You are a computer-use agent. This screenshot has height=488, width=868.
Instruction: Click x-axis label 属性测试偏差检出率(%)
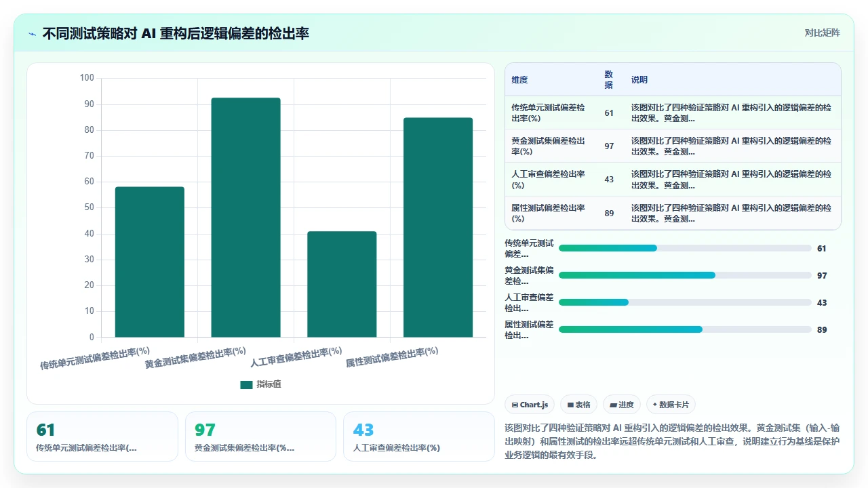click(392, 357)
